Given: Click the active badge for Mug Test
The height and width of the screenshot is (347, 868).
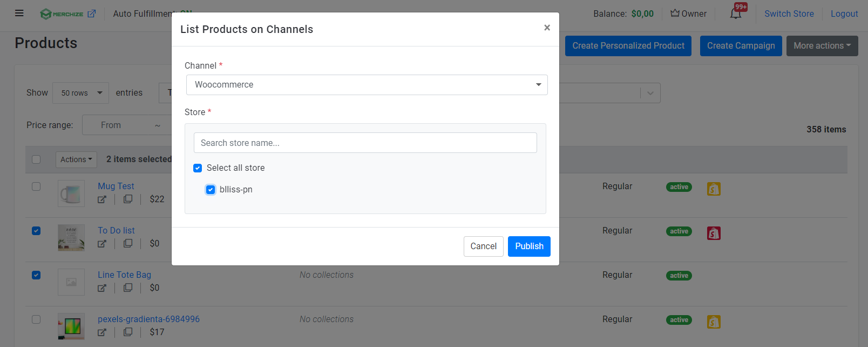Looking at the screenshot, I should click(x=679, y=187).
